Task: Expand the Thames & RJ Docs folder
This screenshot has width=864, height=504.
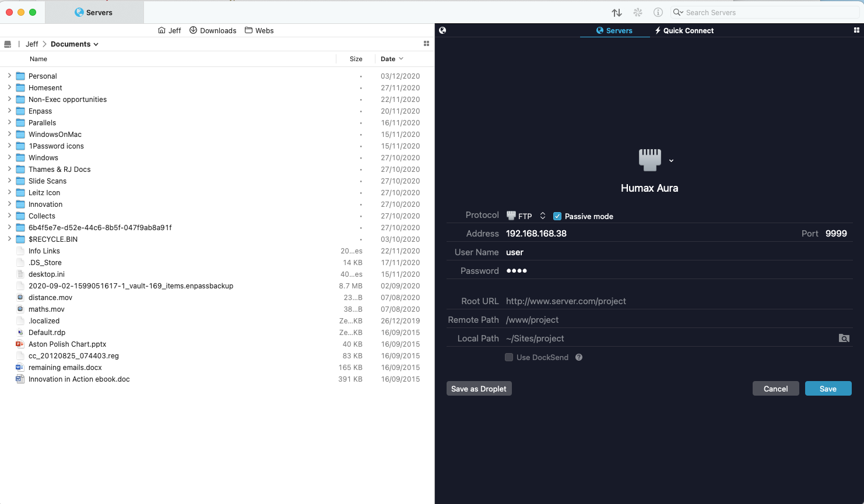Action: [x=9, y=169]
